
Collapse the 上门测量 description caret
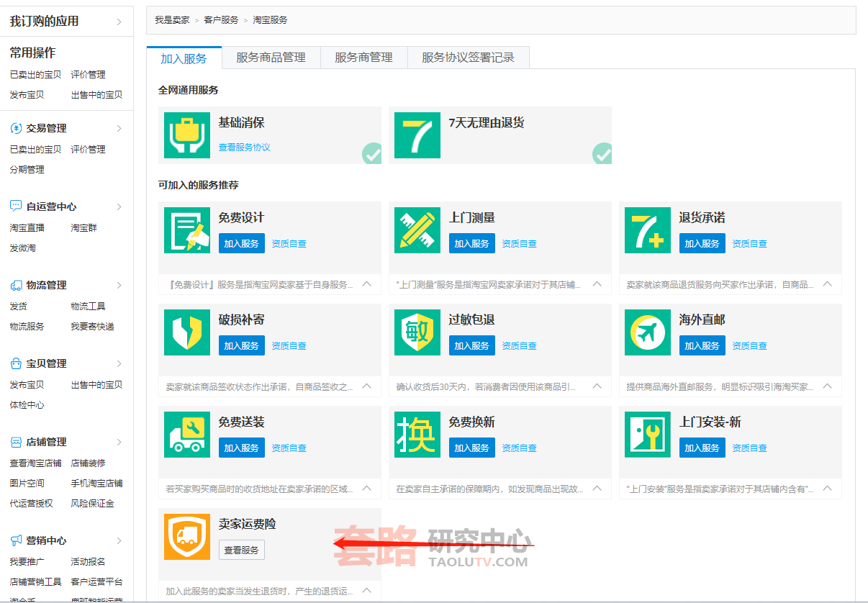pyautogui.click(x=597, y=284)
